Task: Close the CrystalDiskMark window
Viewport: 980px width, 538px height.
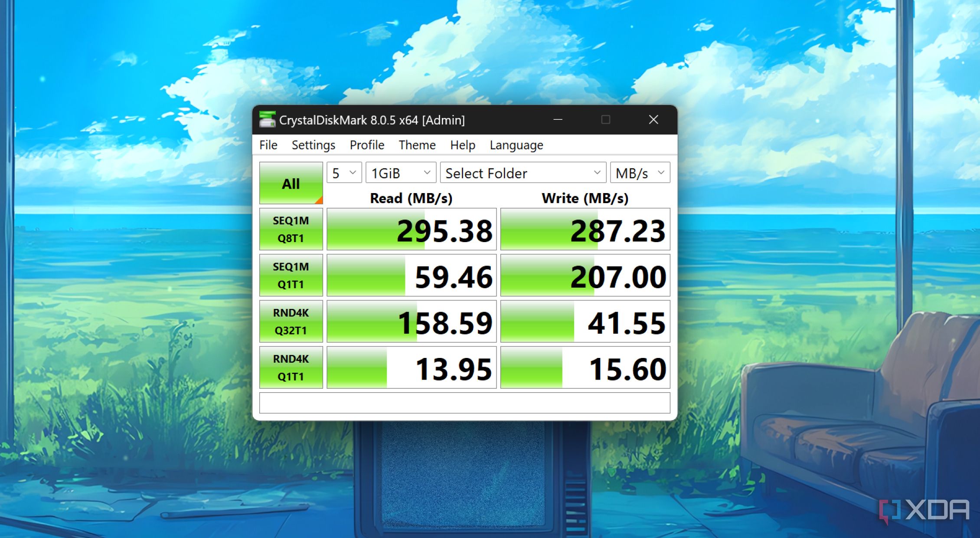Action: [x=653, y=120]
